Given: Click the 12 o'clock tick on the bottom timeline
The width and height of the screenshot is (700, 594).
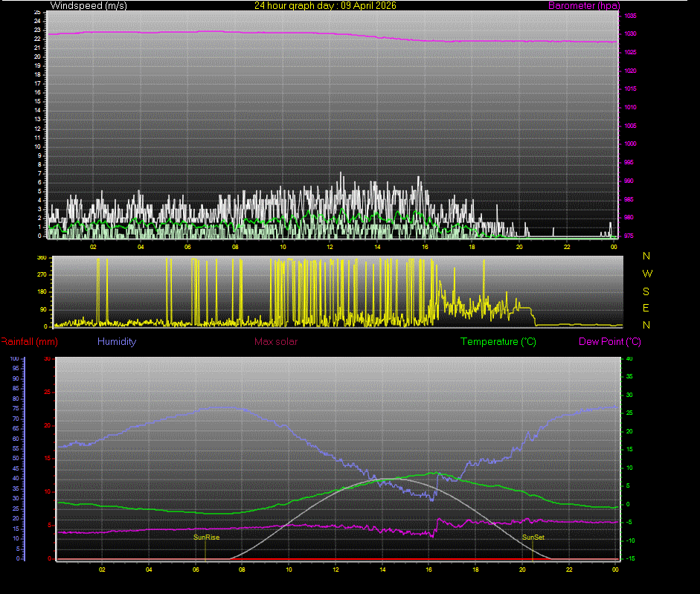Looking at the screenshot, I should pos(335,569).
